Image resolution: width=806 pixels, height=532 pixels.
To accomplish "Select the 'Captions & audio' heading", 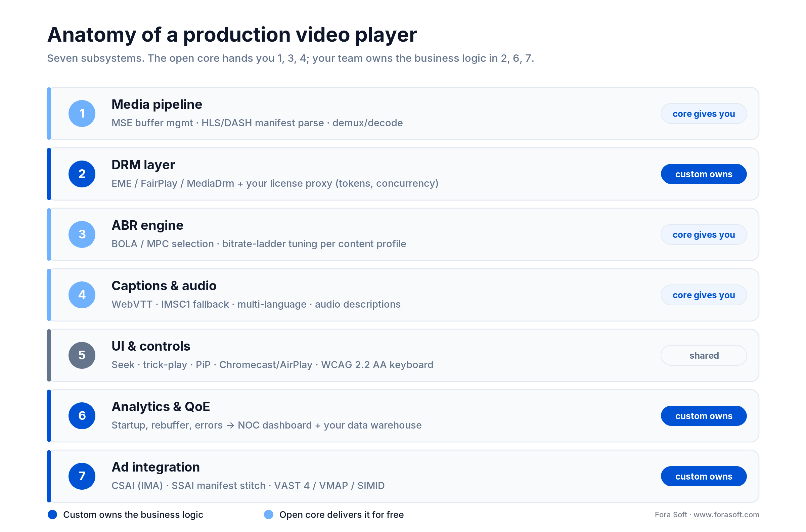I will click(x=164, y=286).
